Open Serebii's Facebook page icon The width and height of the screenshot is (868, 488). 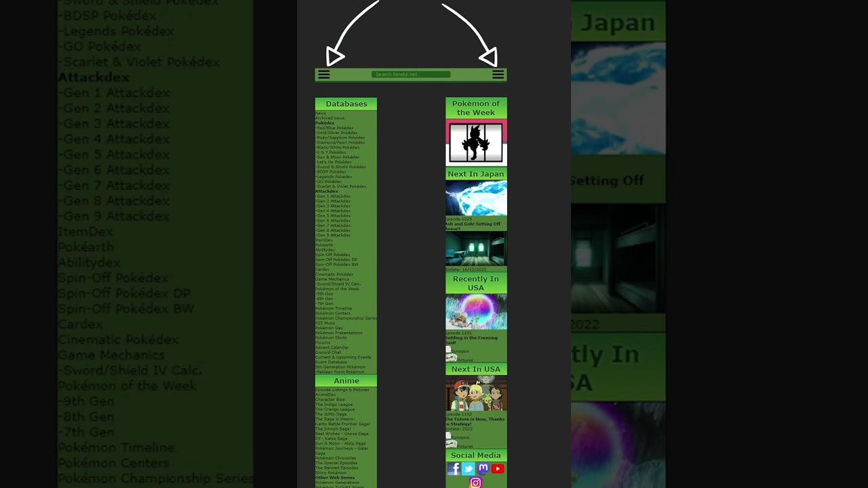pos(454,468)
